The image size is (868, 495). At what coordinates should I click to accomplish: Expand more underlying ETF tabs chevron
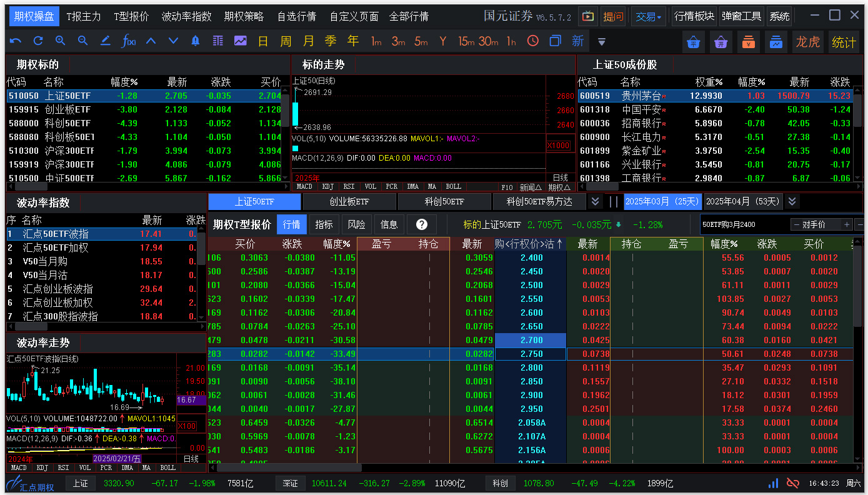[x=596, y=201]
